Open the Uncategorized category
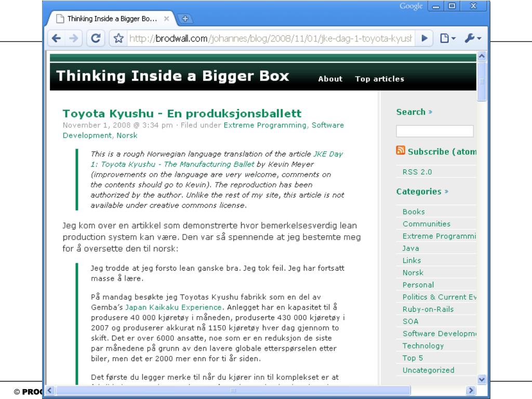532x399 pixels. 428,370
